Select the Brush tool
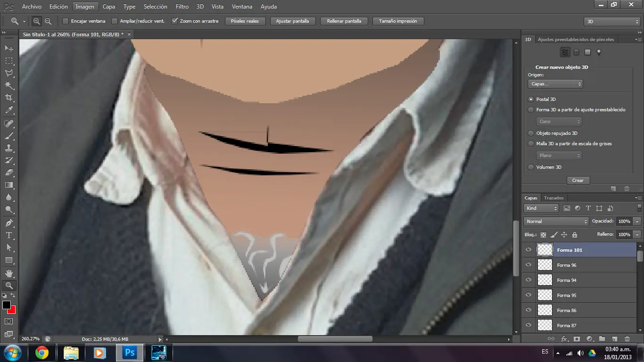The width and height of the screenshot is (644, 362). click(9, 136)
